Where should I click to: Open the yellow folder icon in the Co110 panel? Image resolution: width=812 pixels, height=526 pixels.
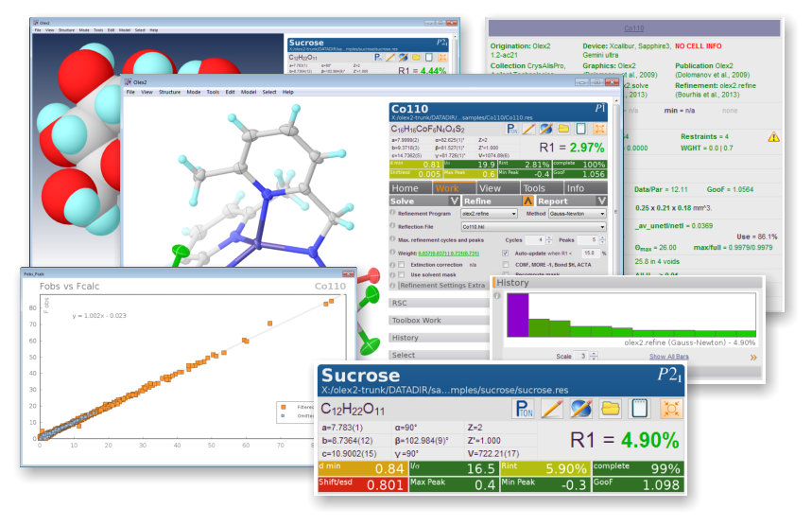(x=563, y=129)
